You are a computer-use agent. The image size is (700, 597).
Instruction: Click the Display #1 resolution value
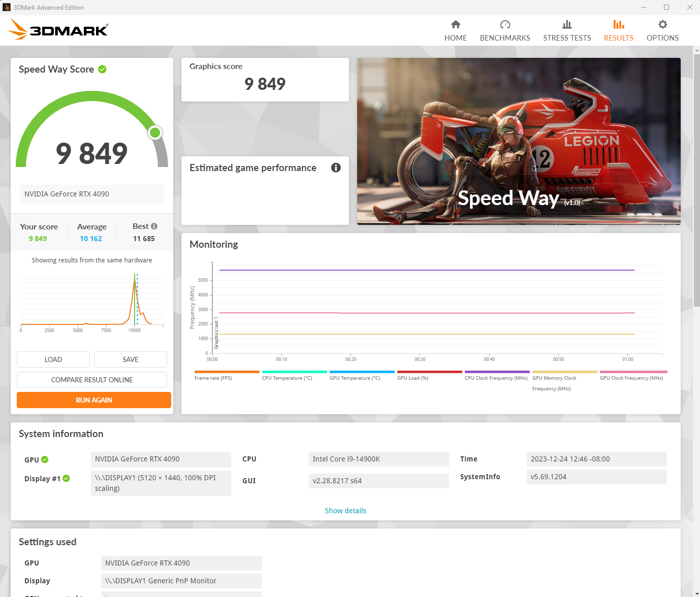tap(161, 483)
